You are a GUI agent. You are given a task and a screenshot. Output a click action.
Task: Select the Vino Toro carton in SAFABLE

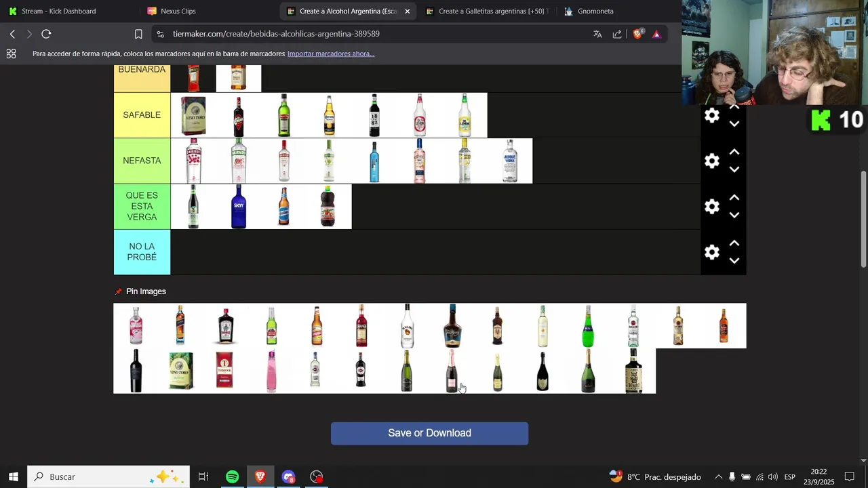click(x=193, y=115)
